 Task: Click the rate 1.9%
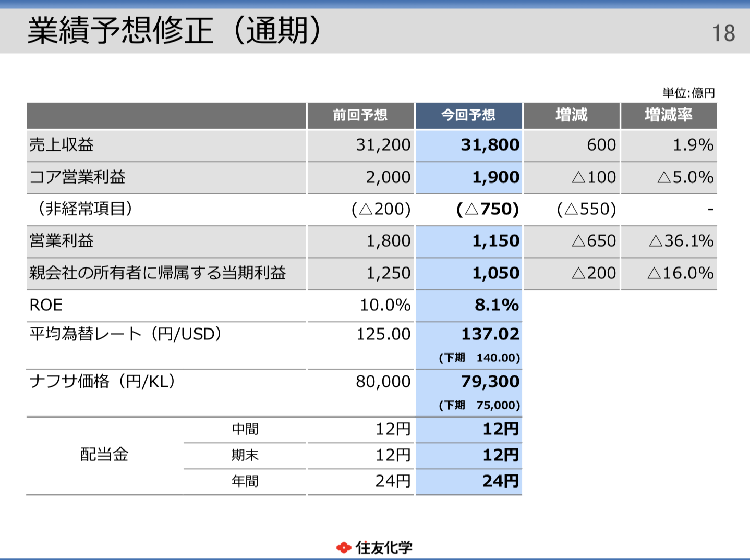click(693, 145)
